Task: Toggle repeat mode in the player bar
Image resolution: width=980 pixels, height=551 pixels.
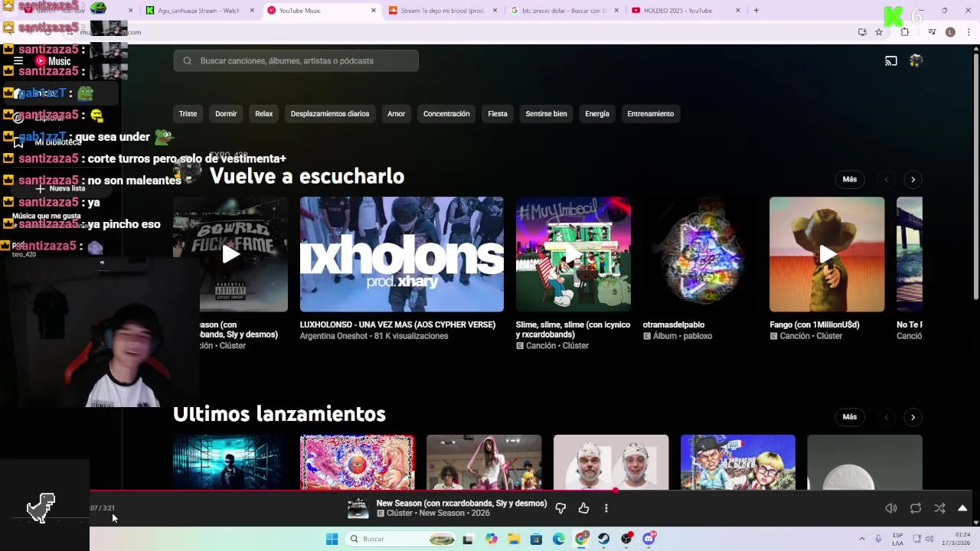Action: point(915,508)
